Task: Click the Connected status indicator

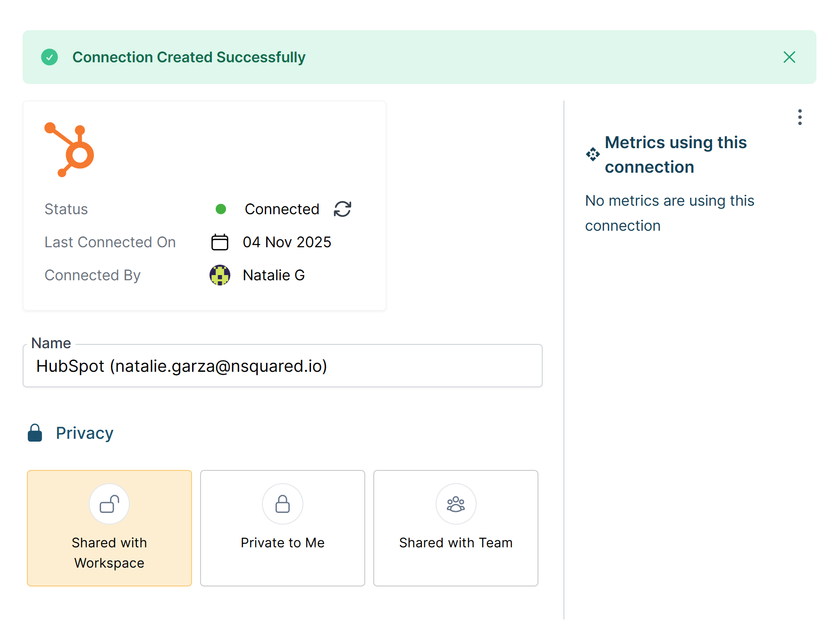Action: [x=282, y=209]
